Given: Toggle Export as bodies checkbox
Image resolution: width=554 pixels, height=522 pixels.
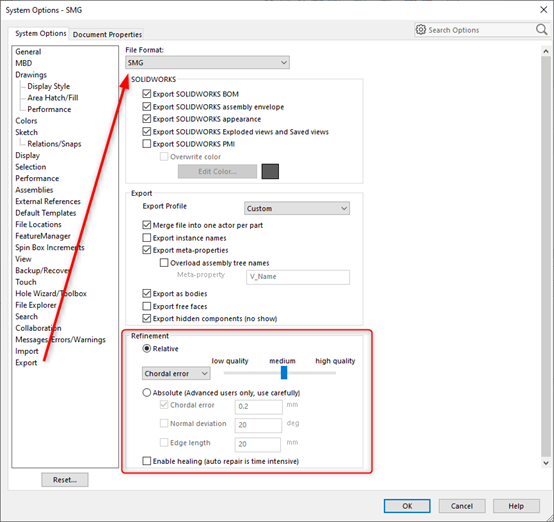Looking at the screenshot, I should click(x=147, y=294).
